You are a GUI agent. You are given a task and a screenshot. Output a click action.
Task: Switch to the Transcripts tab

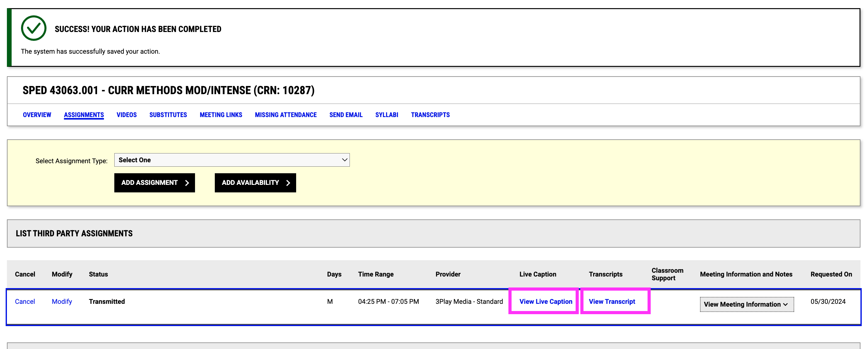[x=430, y=115]
